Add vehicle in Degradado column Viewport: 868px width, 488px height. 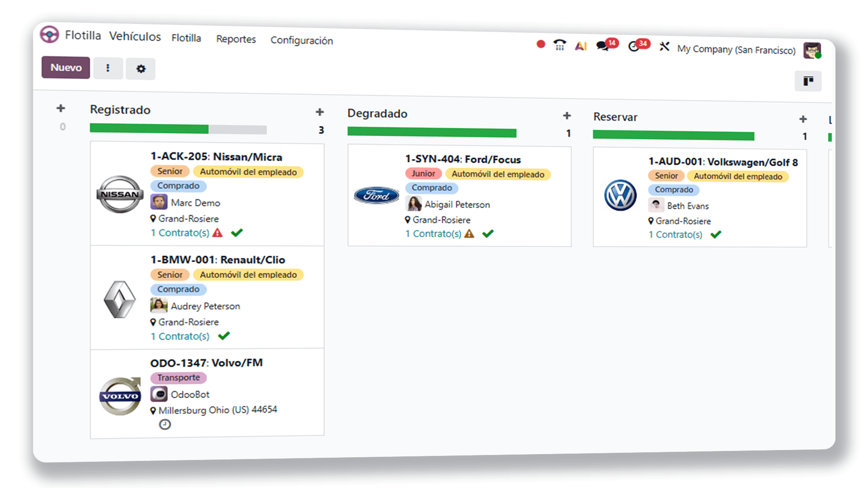point(567,116)
